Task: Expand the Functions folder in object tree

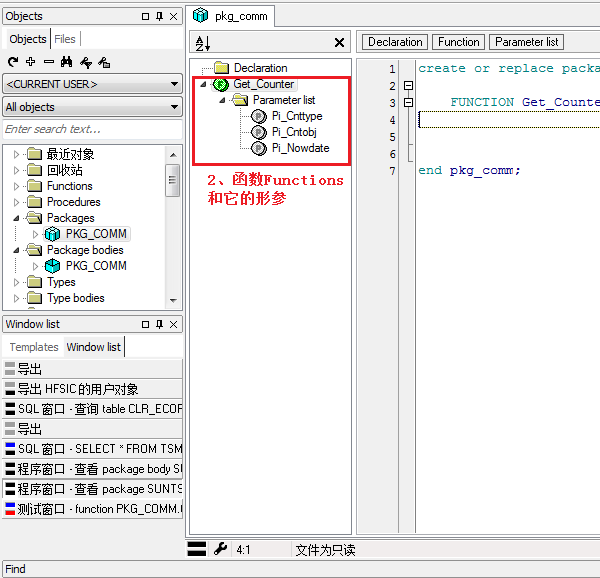Action: [17, 186]
